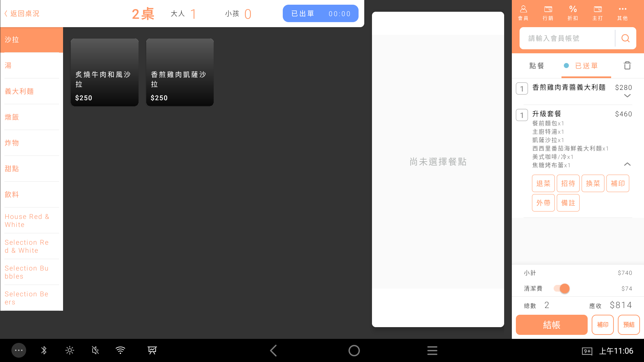Click the 退菜 return dish button

click(x=543, y=183)
